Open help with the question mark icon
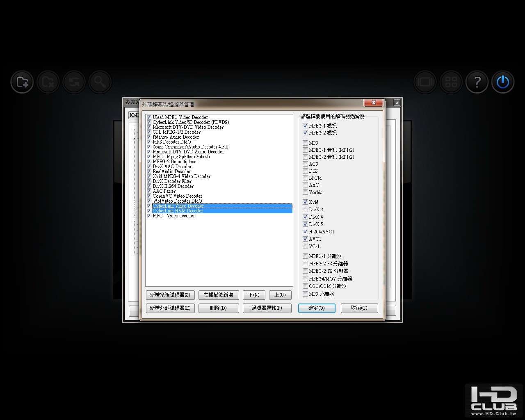Image resolution: width=525 pixels, height=420 pixels. pyautogui.click(x=477, y=82)
